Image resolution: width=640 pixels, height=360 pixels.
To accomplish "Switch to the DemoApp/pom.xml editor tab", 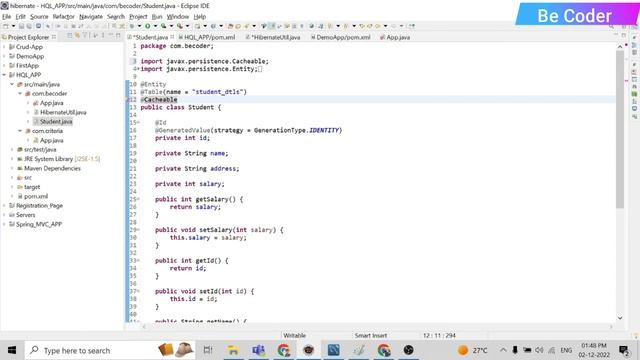I will (340, 37).
